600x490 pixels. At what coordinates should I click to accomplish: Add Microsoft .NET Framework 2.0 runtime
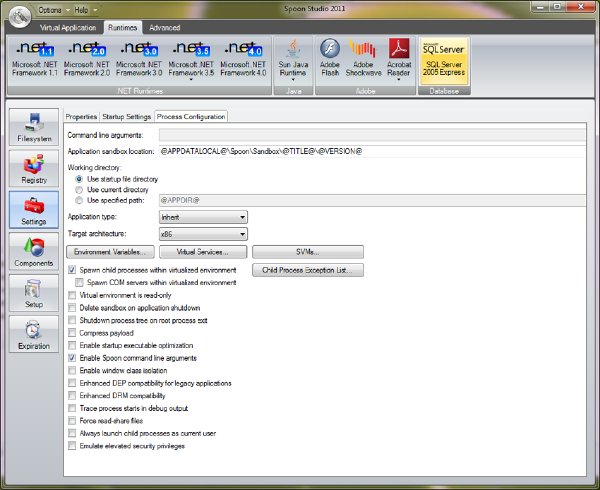[86, 59]
